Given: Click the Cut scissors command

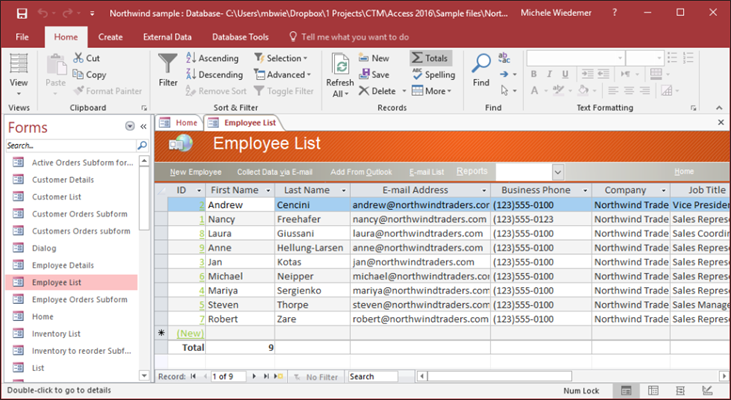Looking at the screenshot, I should 87,58.
